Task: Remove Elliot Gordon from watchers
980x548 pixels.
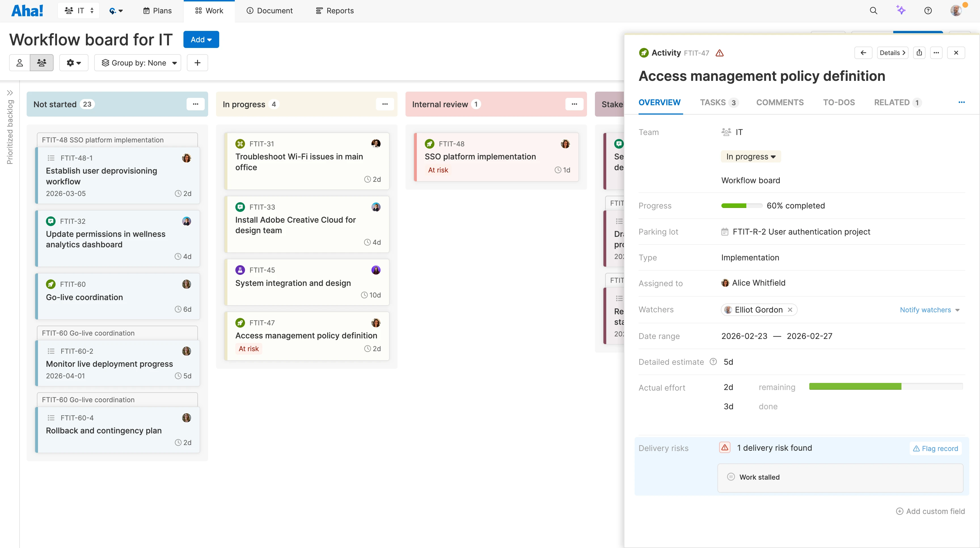Action: pyautogui.click(x=790, y=309)
